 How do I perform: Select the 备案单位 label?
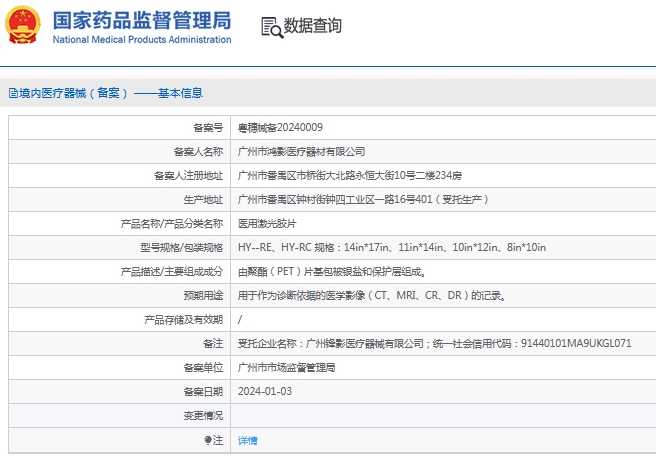click(x=203, y=368)
